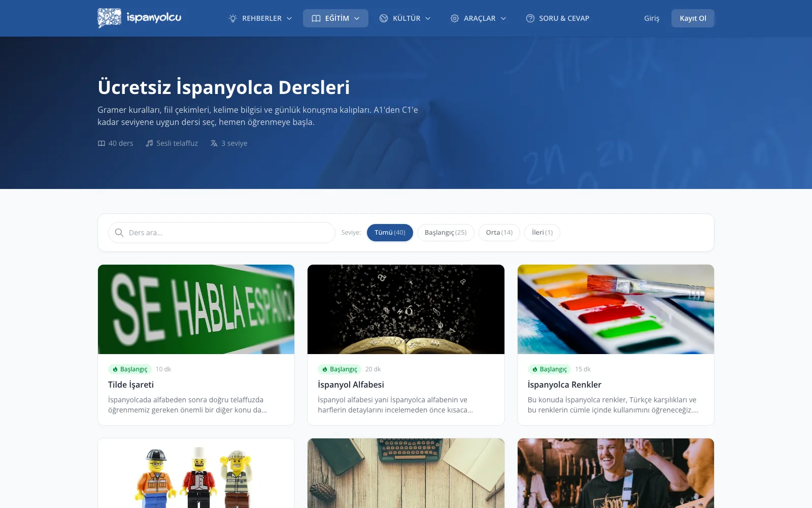The height and width of the screenshot is (508, 812).
Task: Click the laughing people lesson thumbnail
Action: [x=616, y=473]
